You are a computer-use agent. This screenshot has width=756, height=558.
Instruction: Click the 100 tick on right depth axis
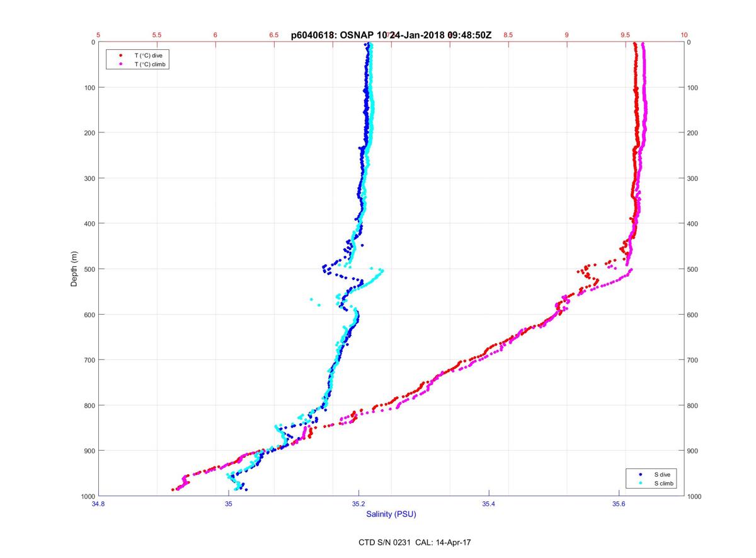coord(694,88)
